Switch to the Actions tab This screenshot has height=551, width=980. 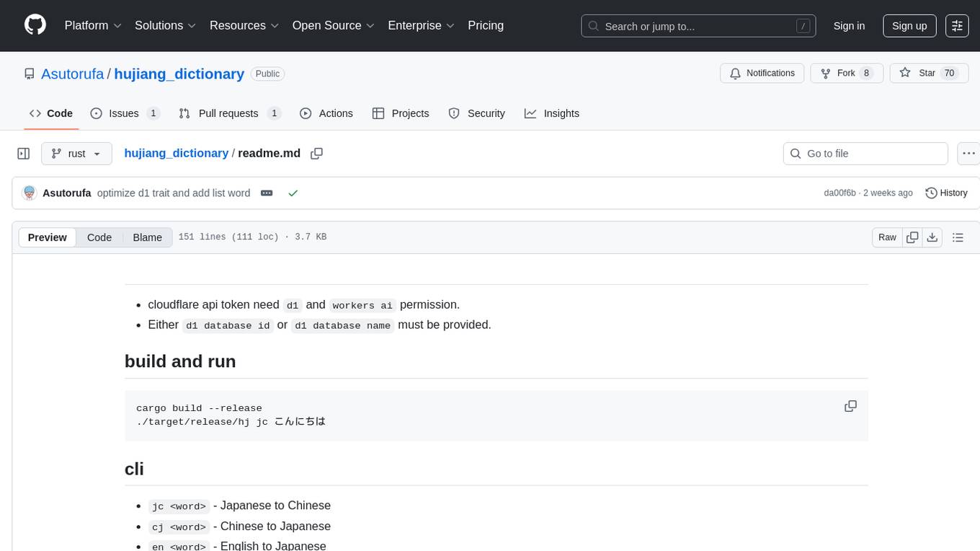(x=326, y=113)
